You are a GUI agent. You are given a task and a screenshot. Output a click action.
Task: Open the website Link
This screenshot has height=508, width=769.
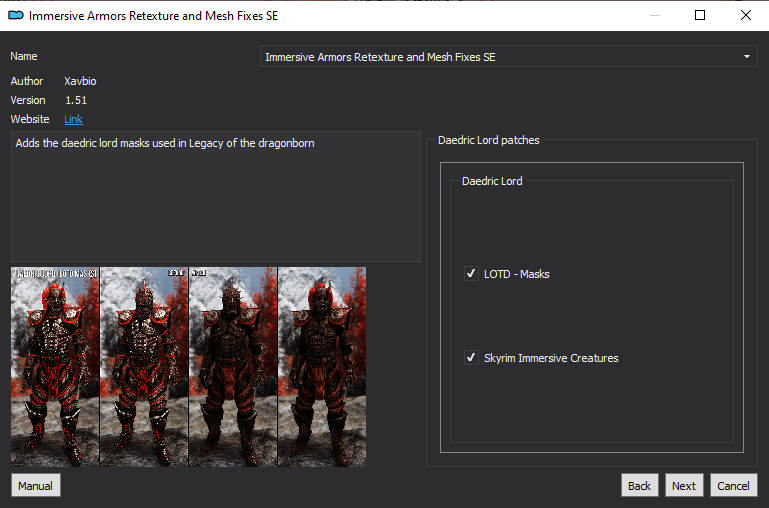pos(73,119)
